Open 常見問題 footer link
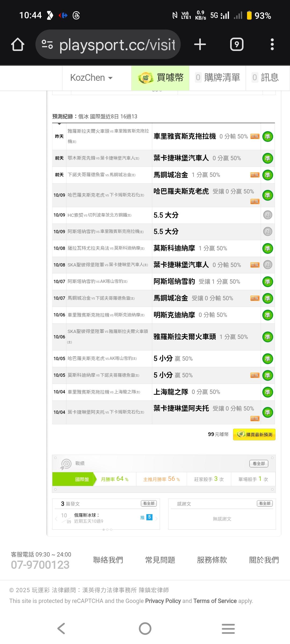The image size is (290, 644). click(x=160, y=560)
